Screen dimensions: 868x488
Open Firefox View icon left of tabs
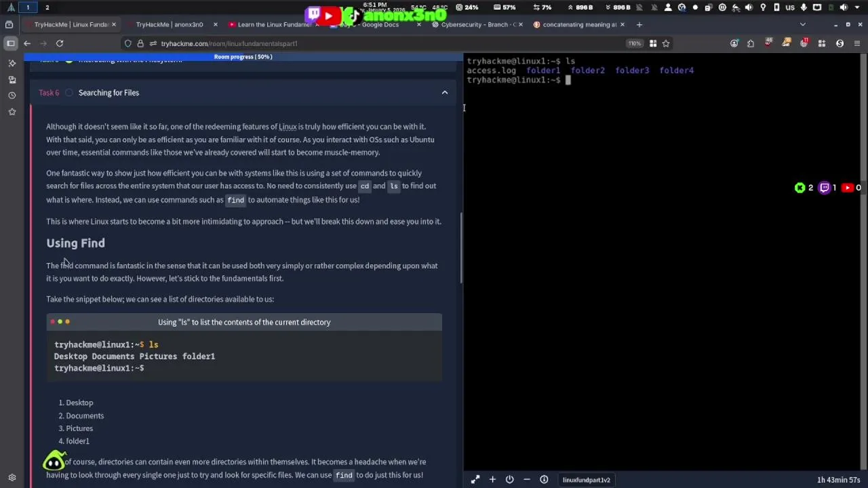tap(9, 24)
